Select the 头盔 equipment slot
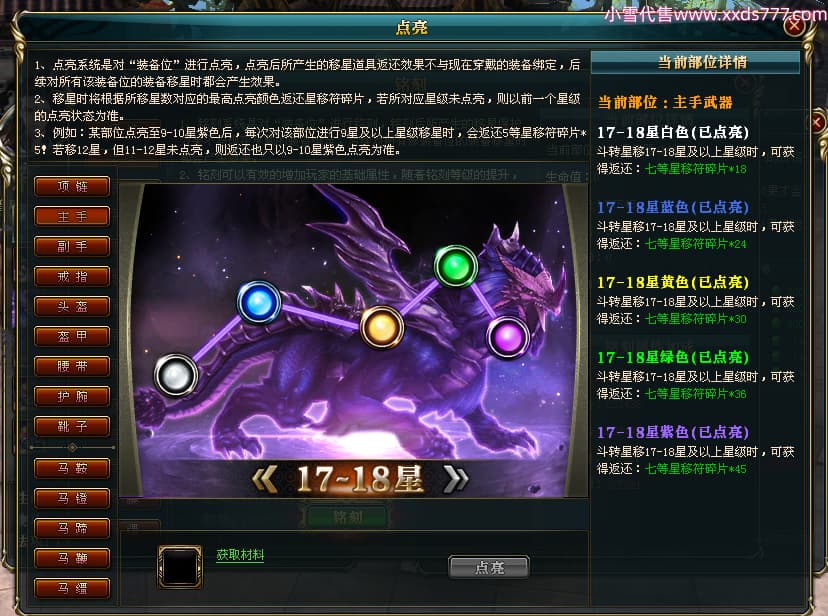Viewport: 828px width, 616px height. [72, 306]
